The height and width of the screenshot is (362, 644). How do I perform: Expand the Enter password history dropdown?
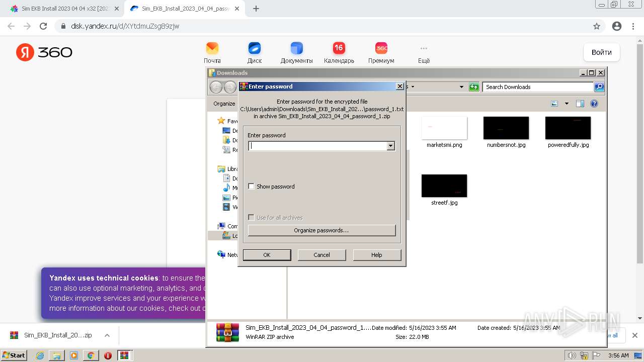tap(390, 146)
